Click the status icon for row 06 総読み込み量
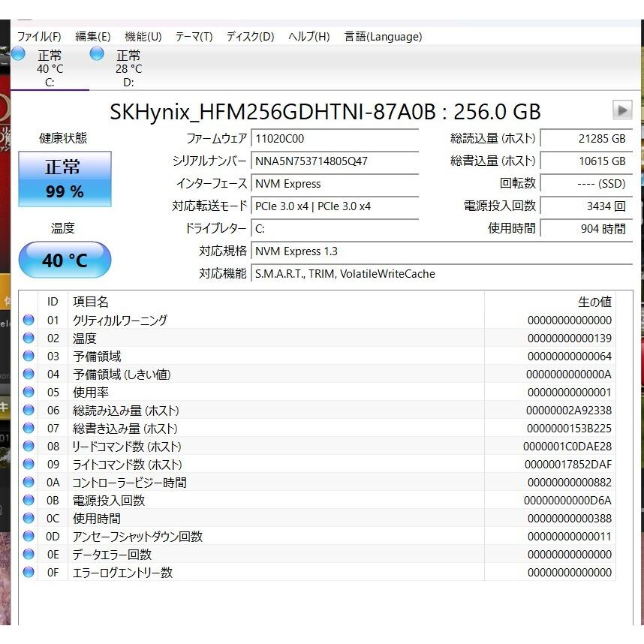Screen dimensions: 644x644 point(29,410)
